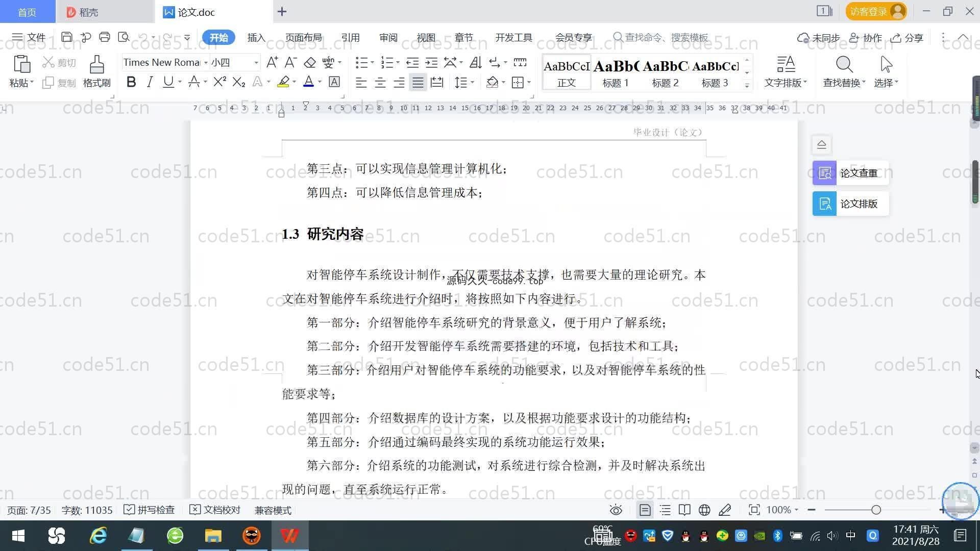Open the 论文查重 plagiarism check panel
Screen dimensions: 980x551
(851, 173)
